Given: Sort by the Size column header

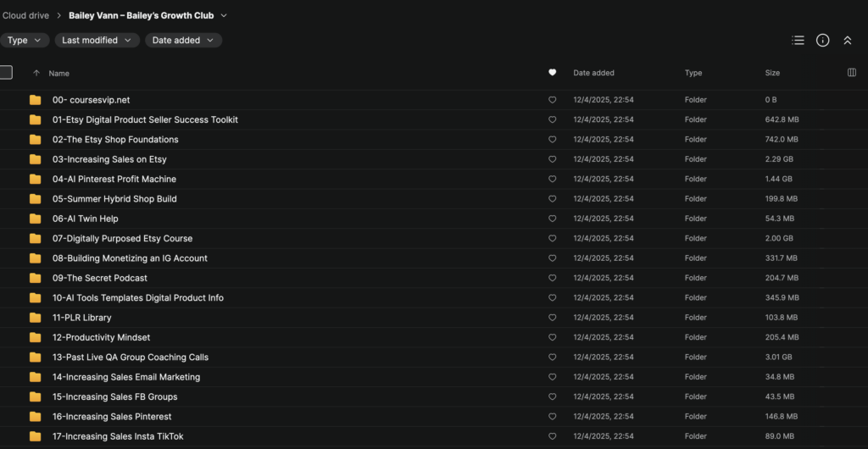Looking at the screenshot, I should [x=772, y=73].
